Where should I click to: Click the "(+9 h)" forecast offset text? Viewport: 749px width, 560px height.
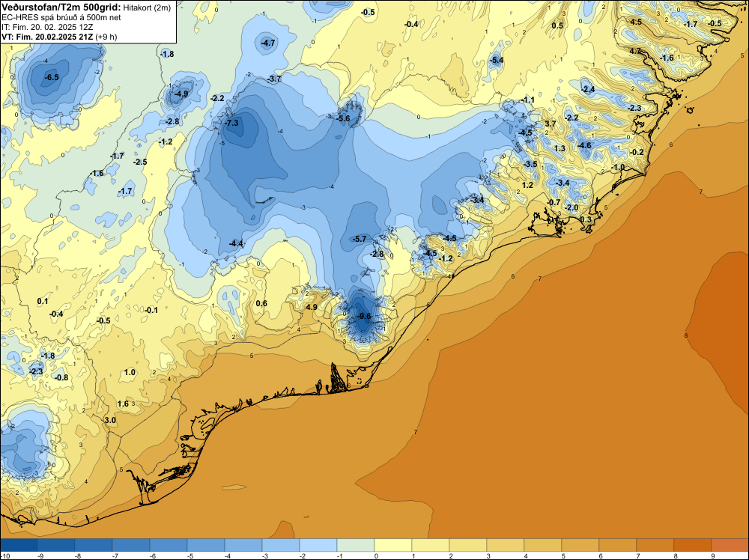pyautogui.click(x=106, y=37)
